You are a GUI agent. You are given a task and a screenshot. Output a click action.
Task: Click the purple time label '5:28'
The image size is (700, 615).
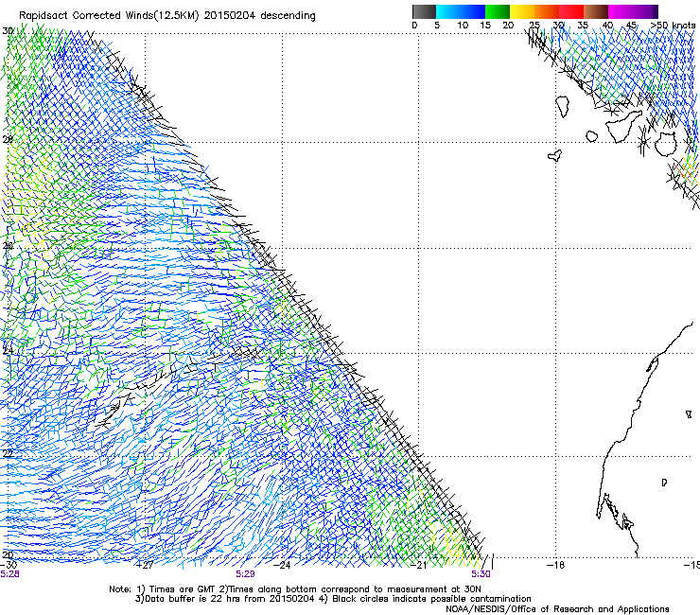(9, 574)
